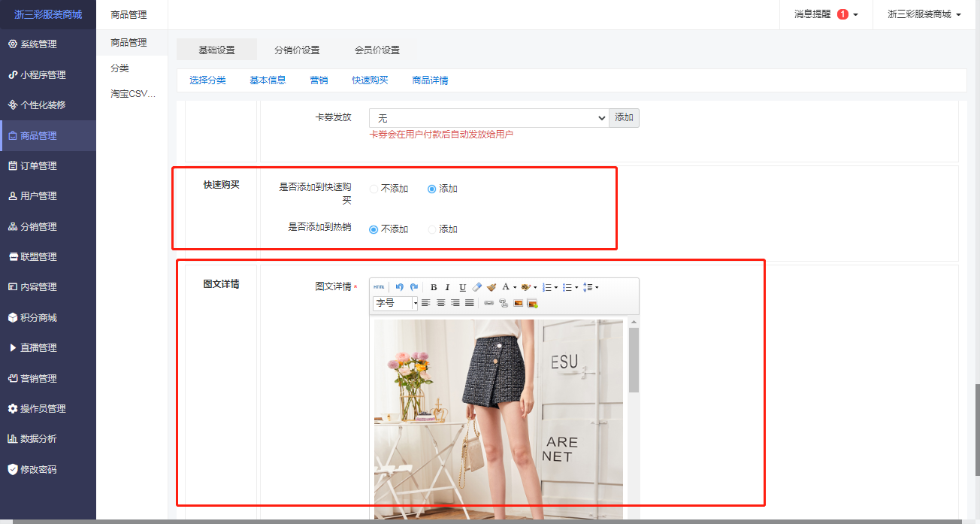Open 联盟管理 in the sidebar
Image resolution: width=980 pixels, height=524 pixels.
click(48, 256)
